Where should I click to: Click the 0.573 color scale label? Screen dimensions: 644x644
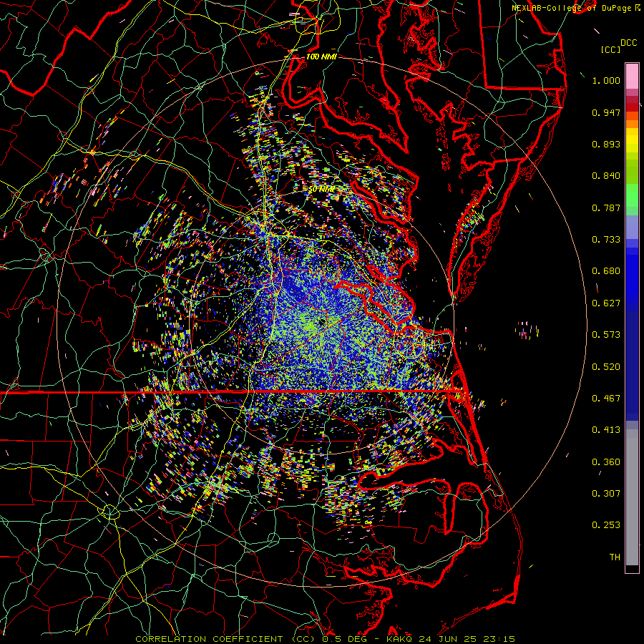pos(606,335)
